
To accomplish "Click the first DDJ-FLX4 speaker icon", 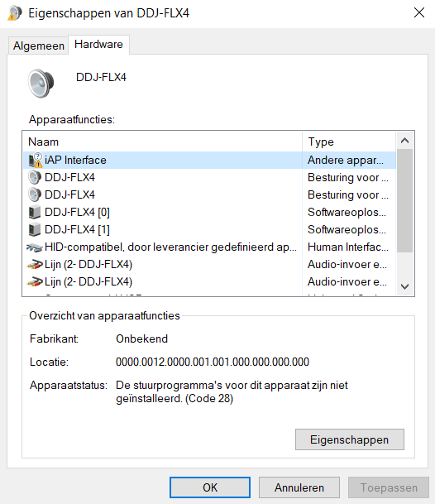I will tap(35, 177).
